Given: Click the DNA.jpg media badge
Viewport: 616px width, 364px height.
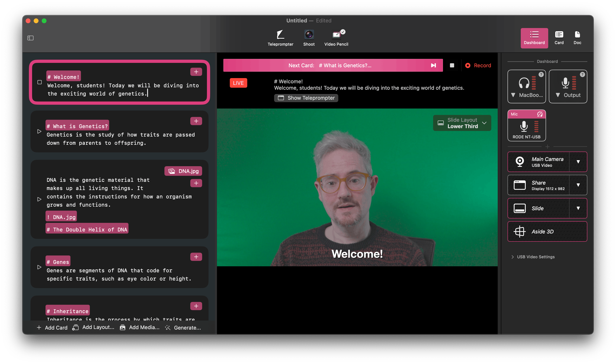Looking at the screenshot, I should tap(183, 171).
